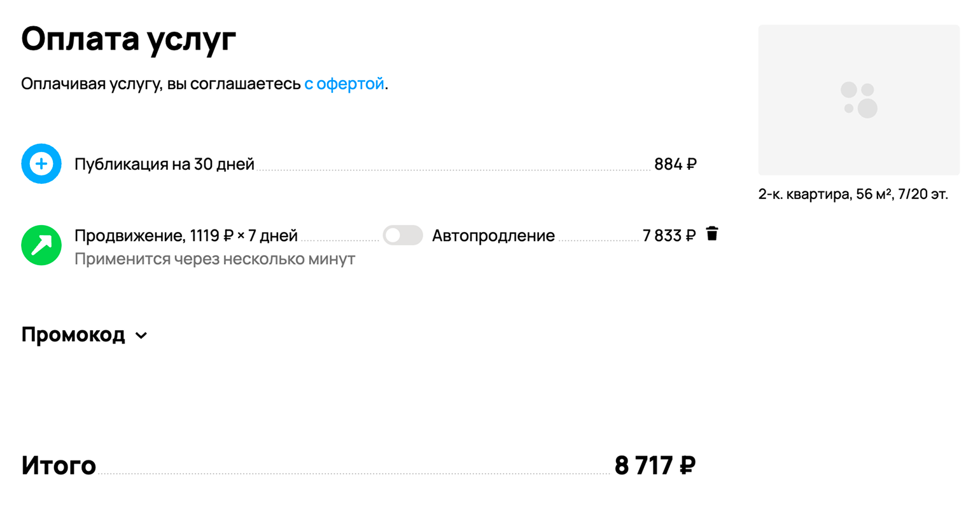This screenshot has width=980, height=531.
Task: Click the green promotion arrow icon
Action: tap(41, 245)
